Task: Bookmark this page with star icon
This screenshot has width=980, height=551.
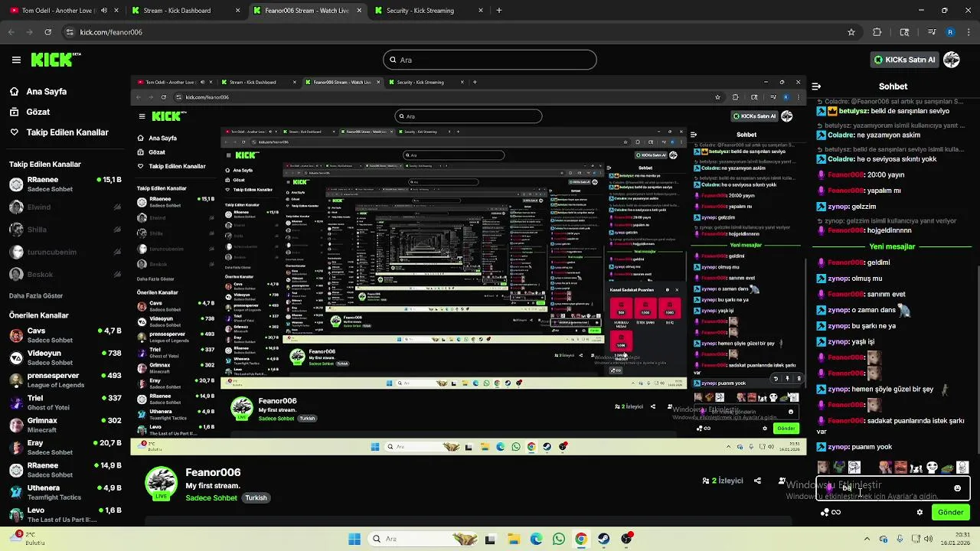Action: [851, 32]
